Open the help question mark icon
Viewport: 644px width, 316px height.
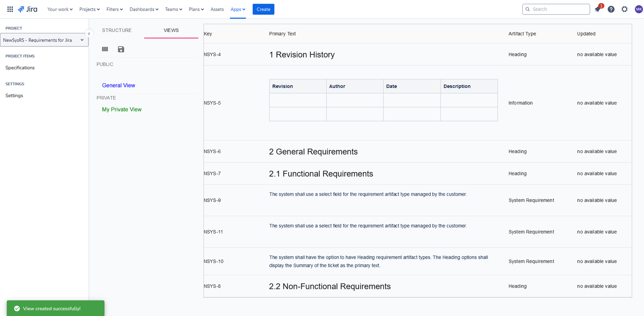click(x=611, y=9)
